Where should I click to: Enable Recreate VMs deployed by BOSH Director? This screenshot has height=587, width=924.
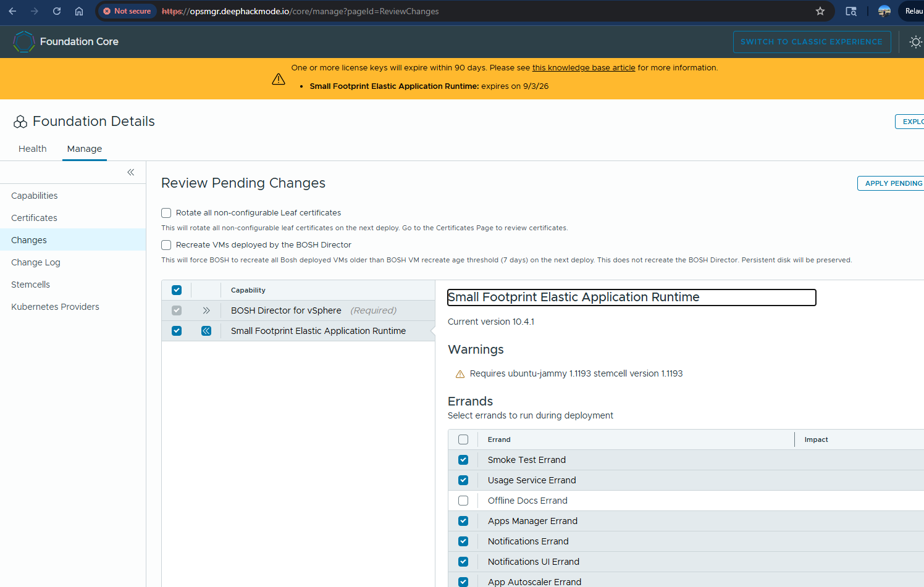166,245
